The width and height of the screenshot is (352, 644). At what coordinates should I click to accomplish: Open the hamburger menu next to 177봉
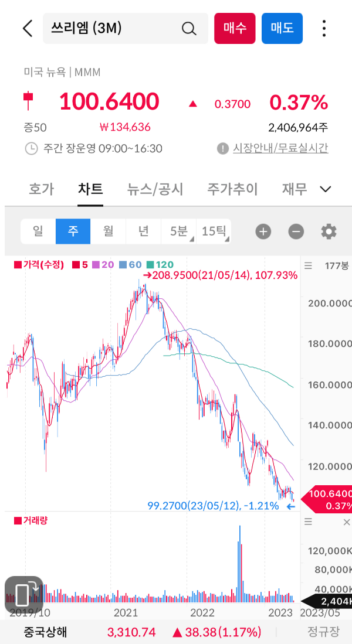(x=308, y=265)
